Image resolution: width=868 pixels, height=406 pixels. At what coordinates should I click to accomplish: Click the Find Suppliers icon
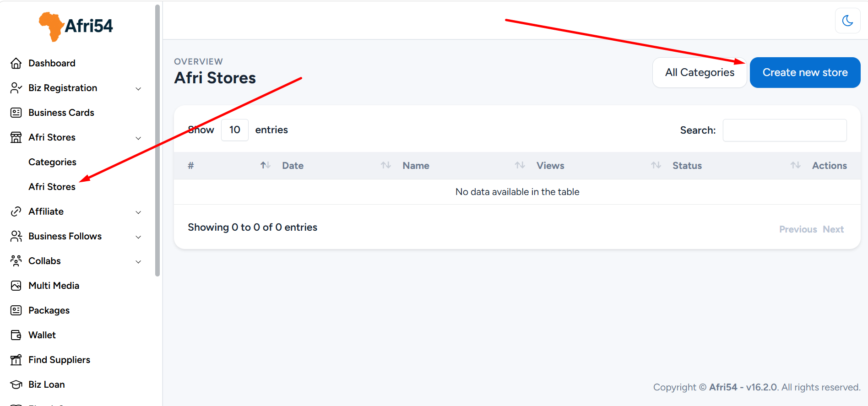coord(16,360)
